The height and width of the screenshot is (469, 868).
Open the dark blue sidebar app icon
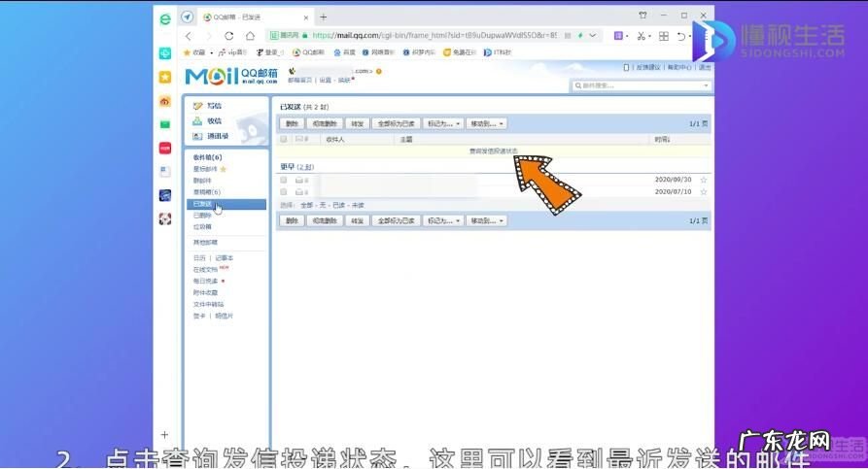point(165,195)
